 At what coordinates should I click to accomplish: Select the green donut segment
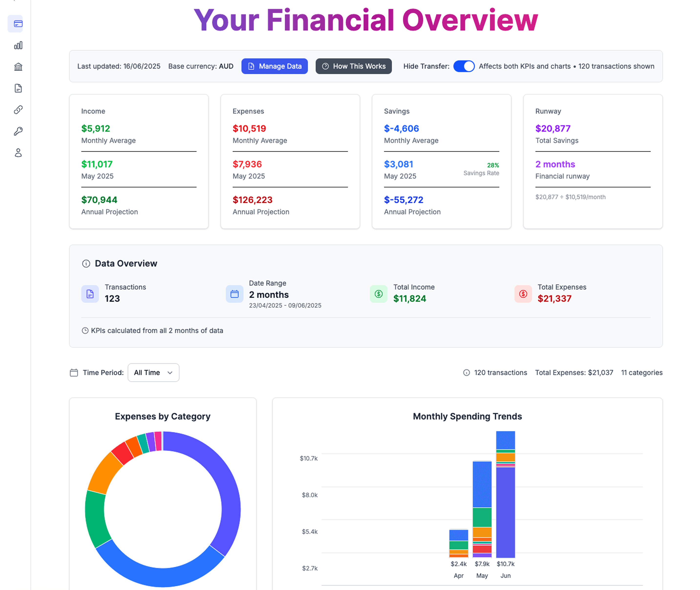pyautogui.click(x=96, y=518)
